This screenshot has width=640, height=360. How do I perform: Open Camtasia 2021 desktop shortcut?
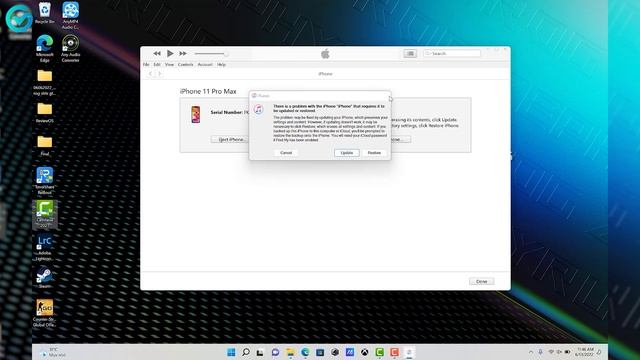tap(44, 214)
